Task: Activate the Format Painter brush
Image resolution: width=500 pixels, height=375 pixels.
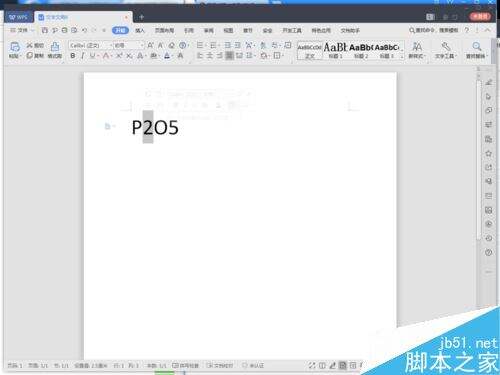Action: tap(55, 50)
